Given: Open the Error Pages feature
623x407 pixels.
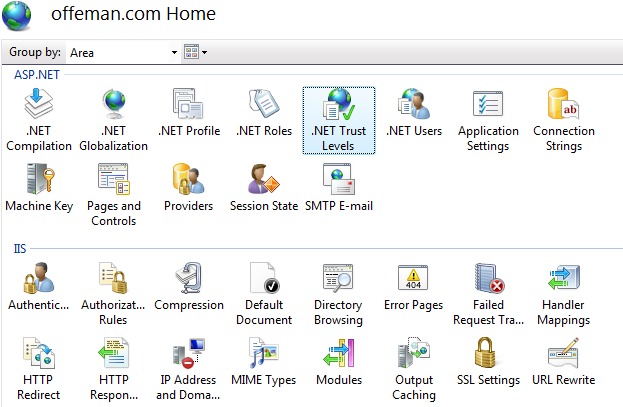Looking at the screenshot, I should point(414,287).
